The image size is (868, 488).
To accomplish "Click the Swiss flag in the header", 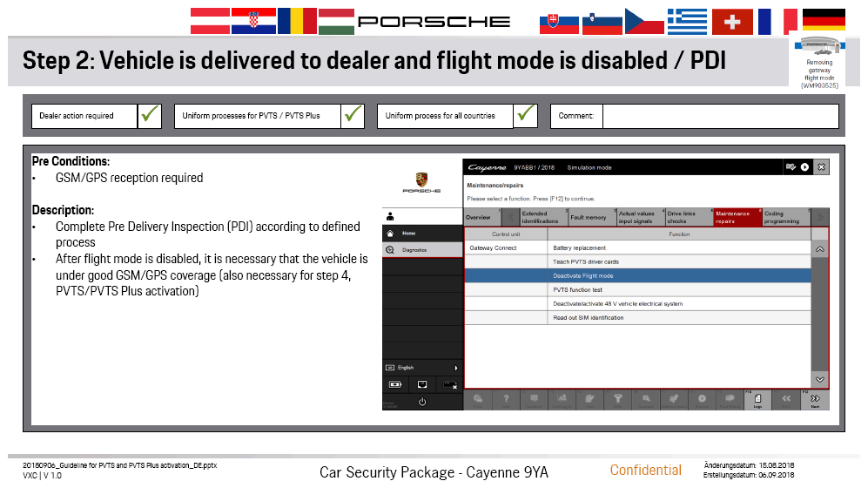I will point(732,22).
